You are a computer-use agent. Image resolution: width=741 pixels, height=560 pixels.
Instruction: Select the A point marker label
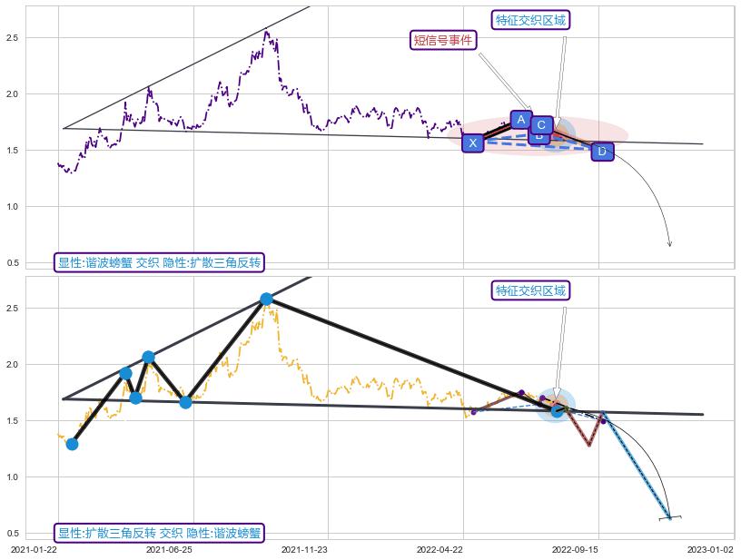520,119
